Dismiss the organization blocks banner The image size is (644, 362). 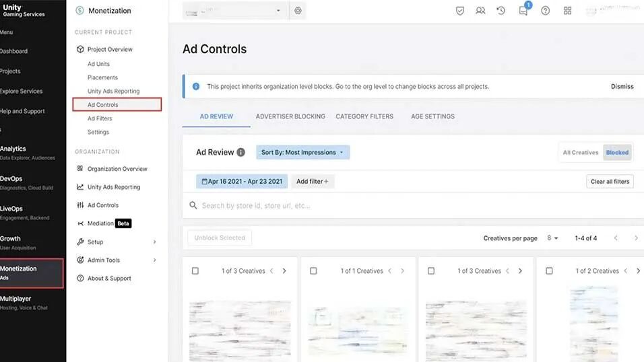622,87
